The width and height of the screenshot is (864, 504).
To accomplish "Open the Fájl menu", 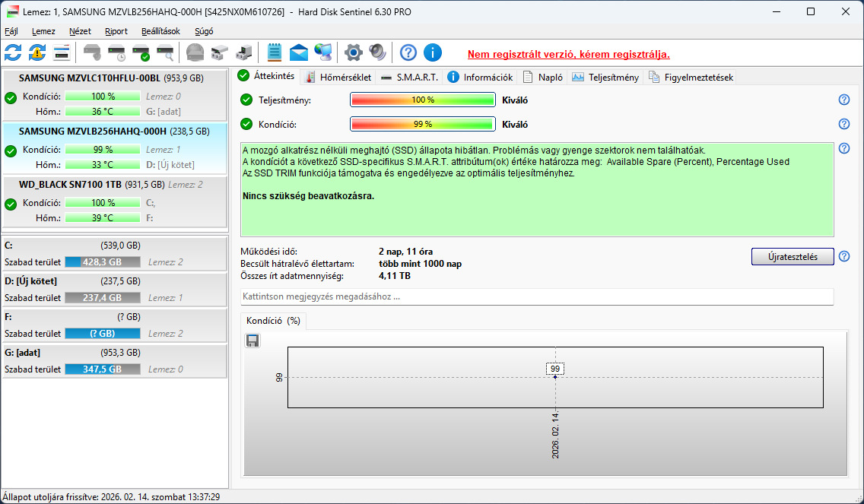I will [x=11, y=31].
